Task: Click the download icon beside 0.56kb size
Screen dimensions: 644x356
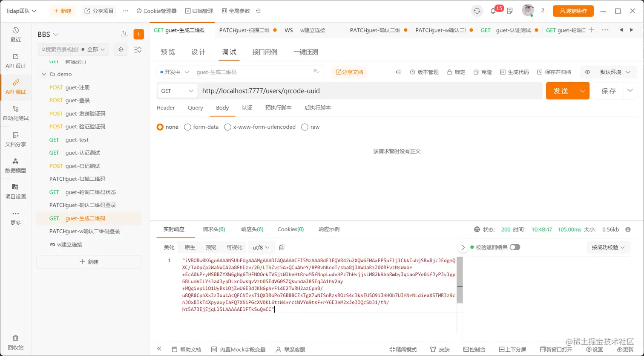Action: pos(628,229)
